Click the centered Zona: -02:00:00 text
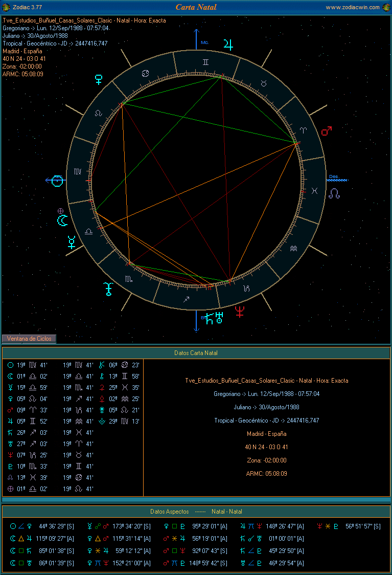 pos(267,460)
